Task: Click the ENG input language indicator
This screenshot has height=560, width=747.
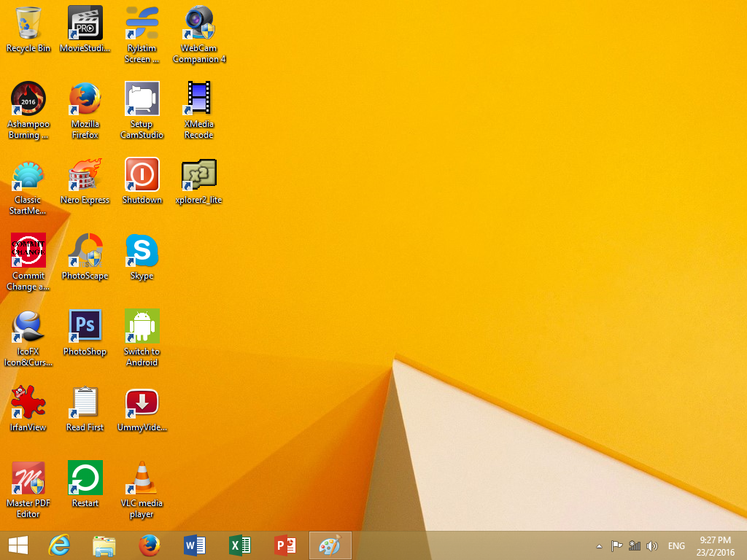Action: (676, 546)
